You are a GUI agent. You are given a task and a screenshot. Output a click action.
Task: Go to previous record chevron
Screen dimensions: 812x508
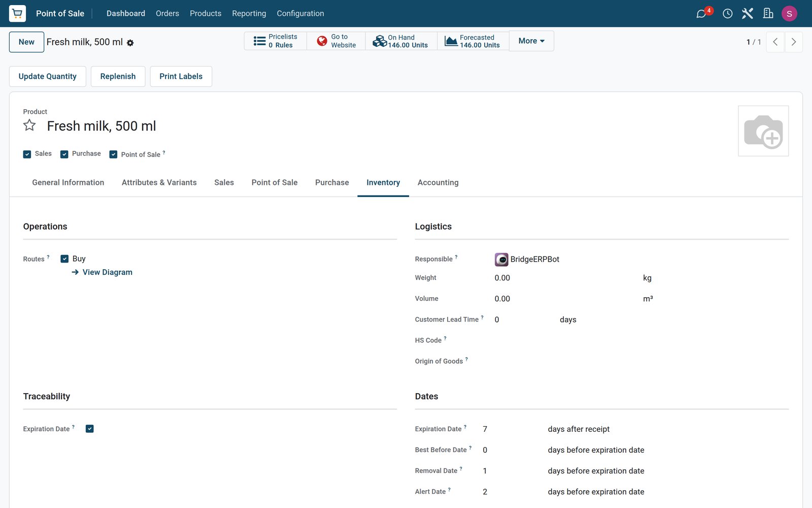click(x=775, y=42)
